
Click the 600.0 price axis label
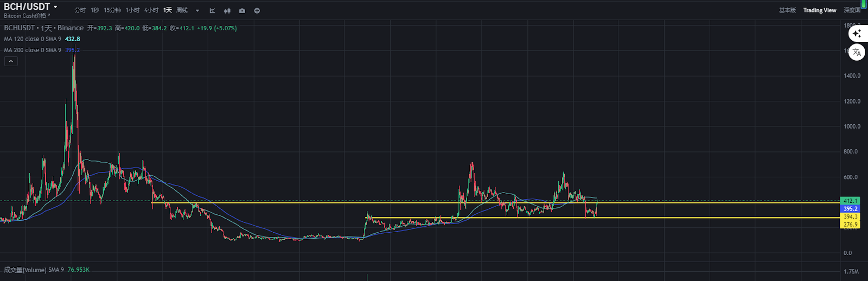(852, 177)
